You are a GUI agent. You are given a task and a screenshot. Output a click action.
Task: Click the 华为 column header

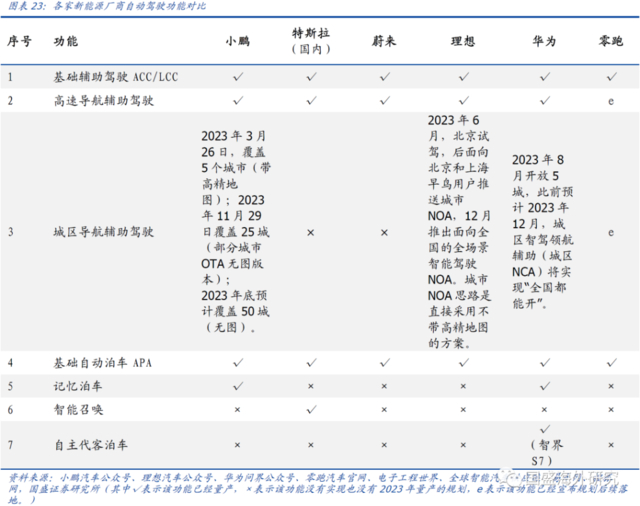coord(544,41)
